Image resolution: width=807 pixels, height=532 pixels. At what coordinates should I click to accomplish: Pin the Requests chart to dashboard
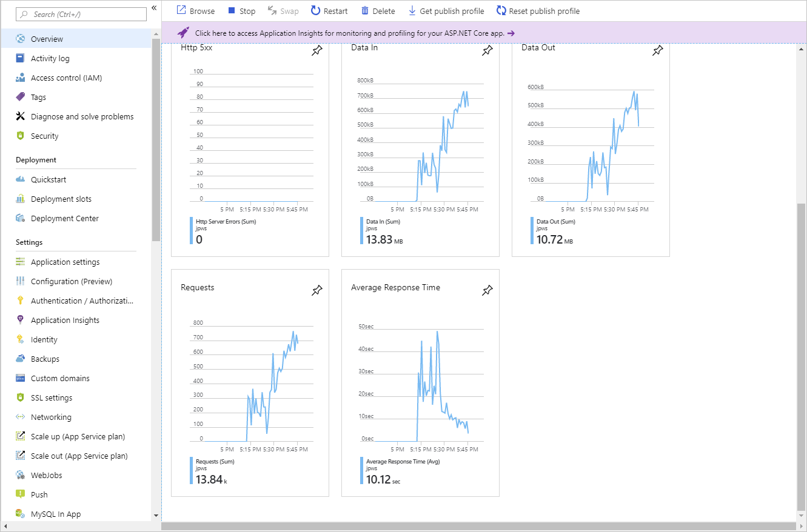click(316, 291)
